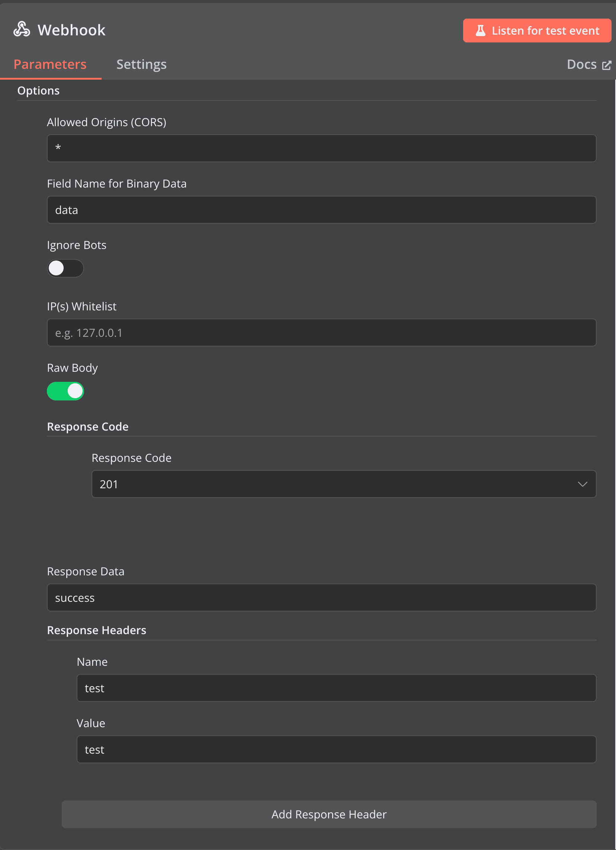The width and height of the screenshot is (616, 850).
Task: Click the flask icon on the test button
Action: tap(481, 30)
